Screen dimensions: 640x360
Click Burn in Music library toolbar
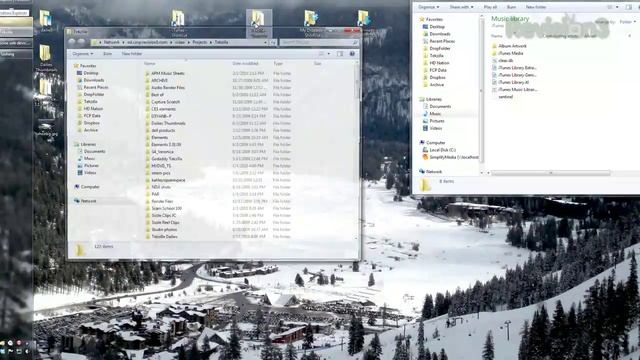(511, 7)
